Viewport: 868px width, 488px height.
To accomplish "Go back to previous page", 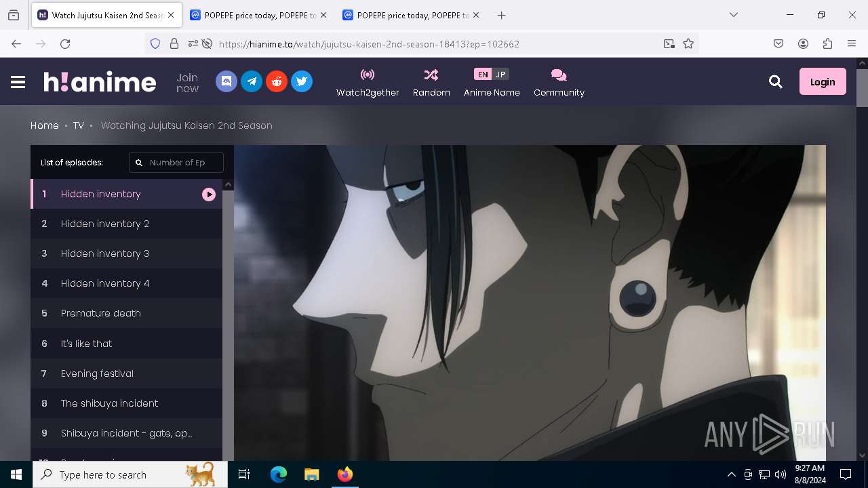I will coord(16,43).
